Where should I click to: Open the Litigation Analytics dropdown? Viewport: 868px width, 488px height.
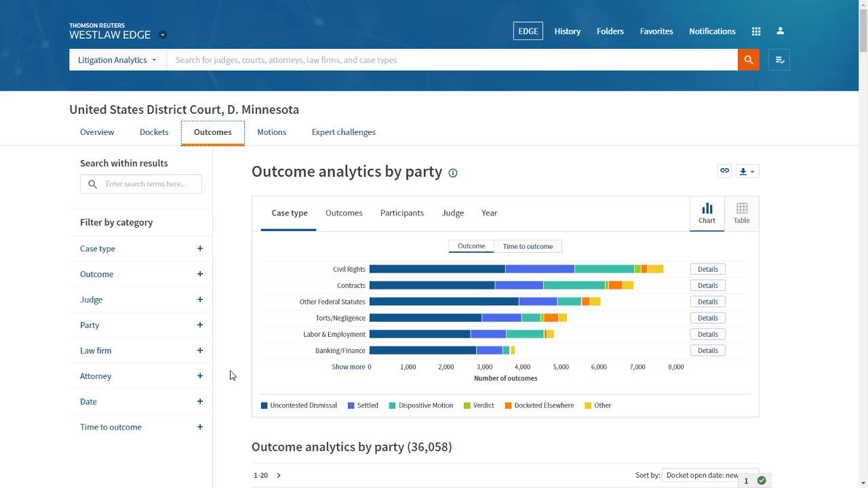click(117, 60)
